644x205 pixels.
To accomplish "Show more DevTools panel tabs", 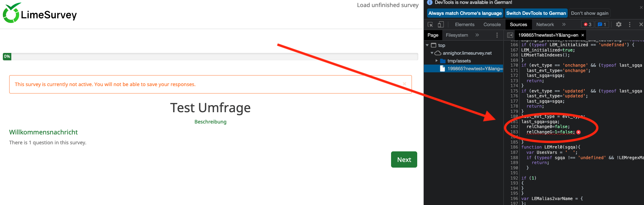I will pyautogui.click(x=564, y=24).
